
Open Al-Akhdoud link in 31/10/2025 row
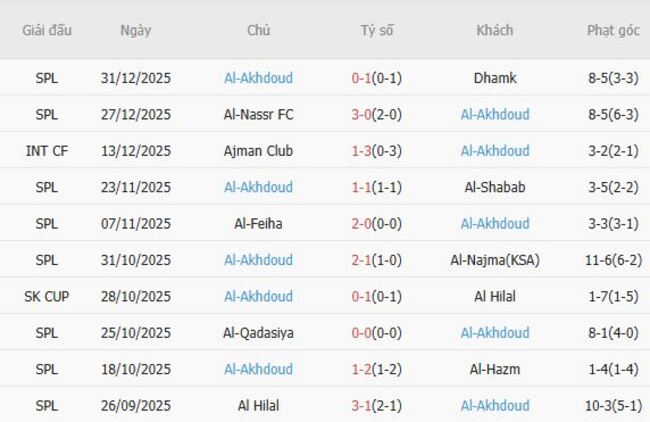pyautogui.click(x=258, y=260)
